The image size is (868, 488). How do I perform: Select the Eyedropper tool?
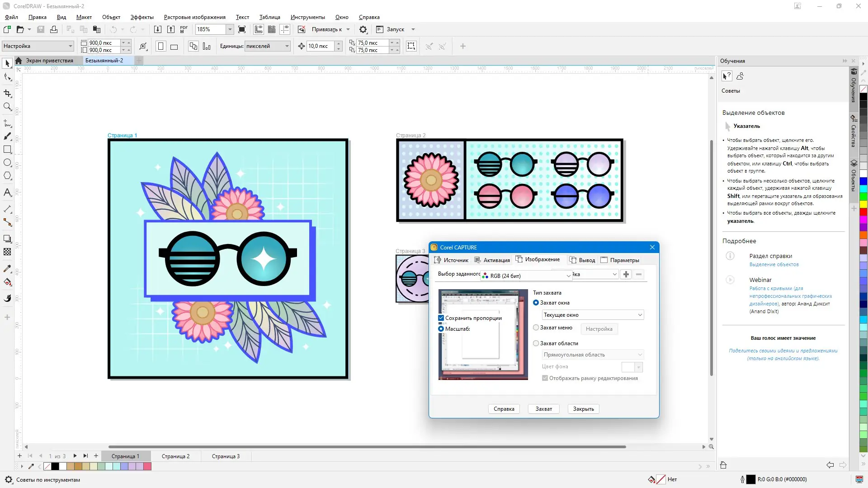(x=7, y=269)
